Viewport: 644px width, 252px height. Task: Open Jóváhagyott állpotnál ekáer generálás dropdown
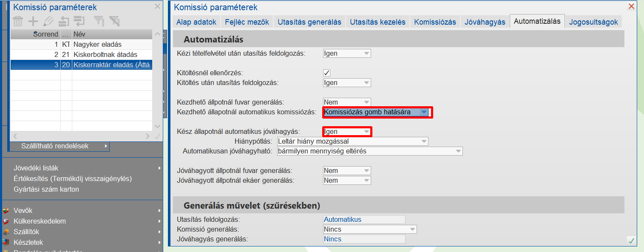(347, 181)
